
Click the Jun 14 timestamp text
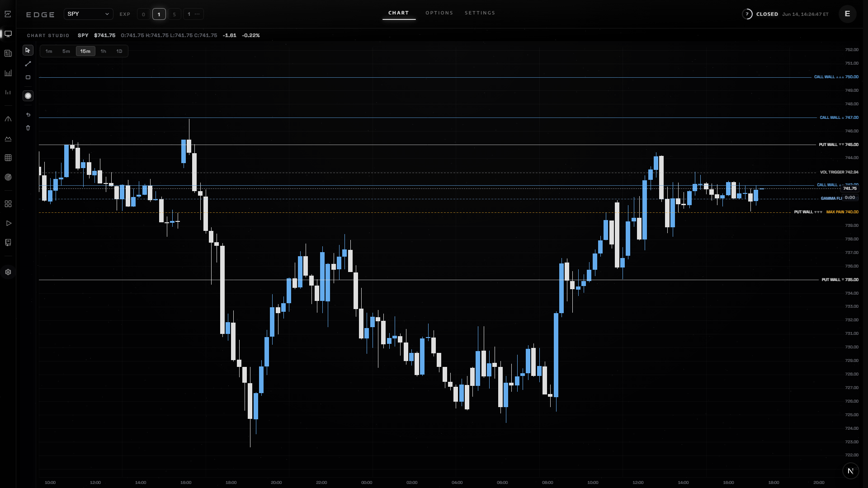(805, 14)
